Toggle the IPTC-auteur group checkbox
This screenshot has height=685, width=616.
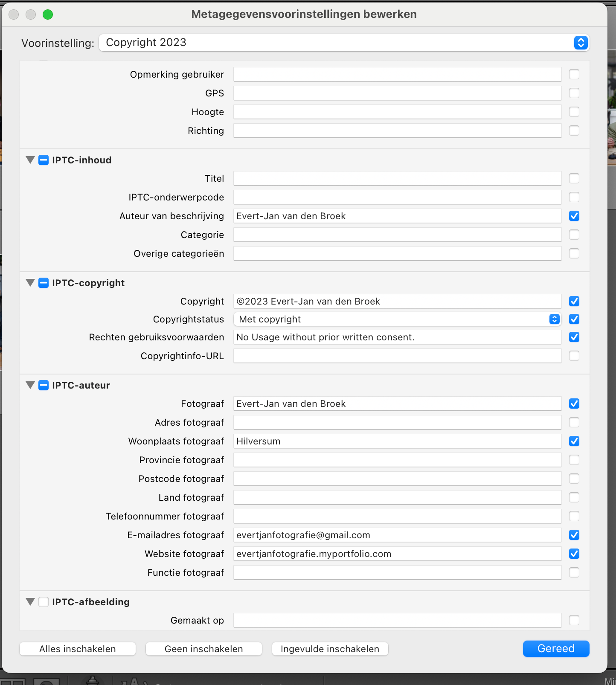pyautogui.click(x=44, y=385)
